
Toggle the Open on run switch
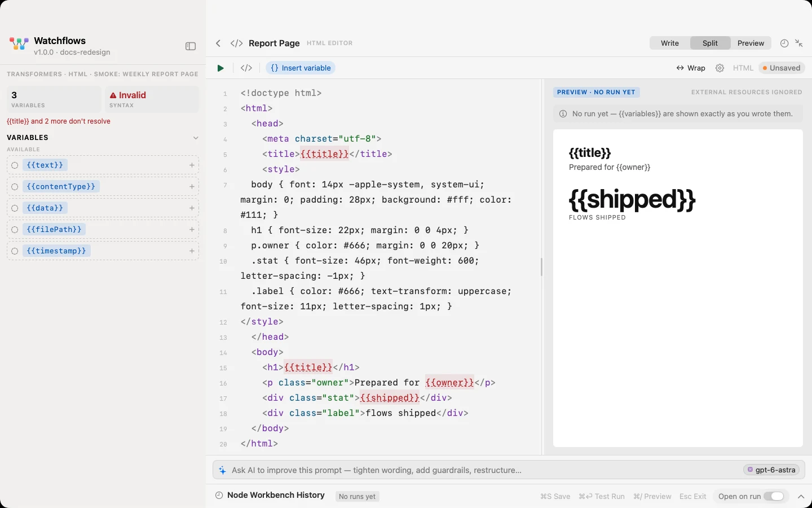point(774,497)
